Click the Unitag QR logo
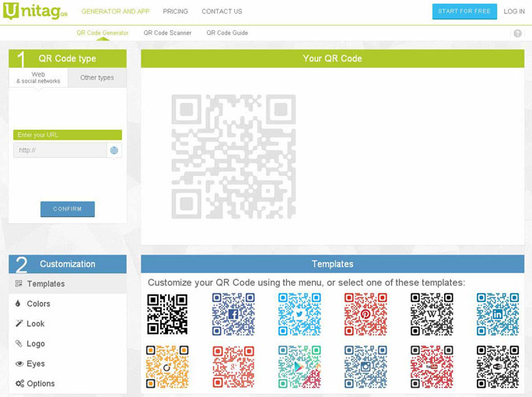The image size is (532, 397). click(35, 11)
